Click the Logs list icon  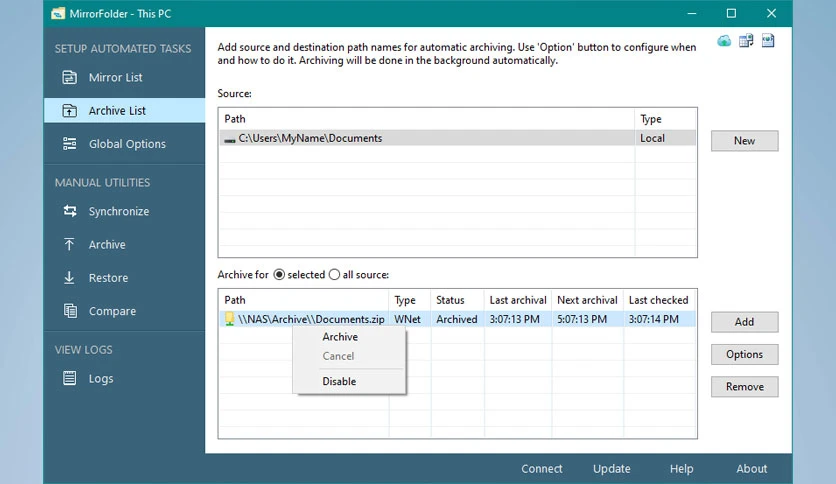tap(69, 378)
